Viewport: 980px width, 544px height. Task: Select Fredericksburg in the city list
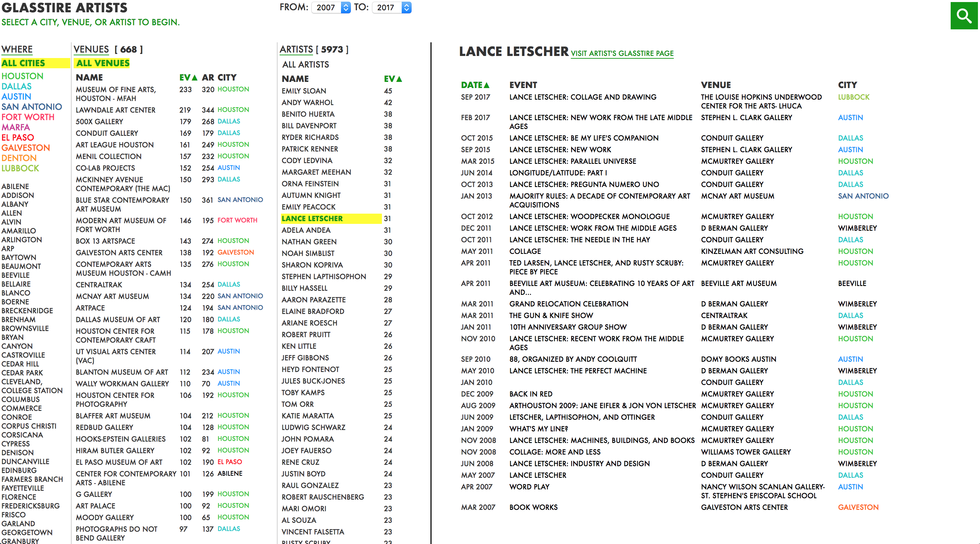[30, 506]
